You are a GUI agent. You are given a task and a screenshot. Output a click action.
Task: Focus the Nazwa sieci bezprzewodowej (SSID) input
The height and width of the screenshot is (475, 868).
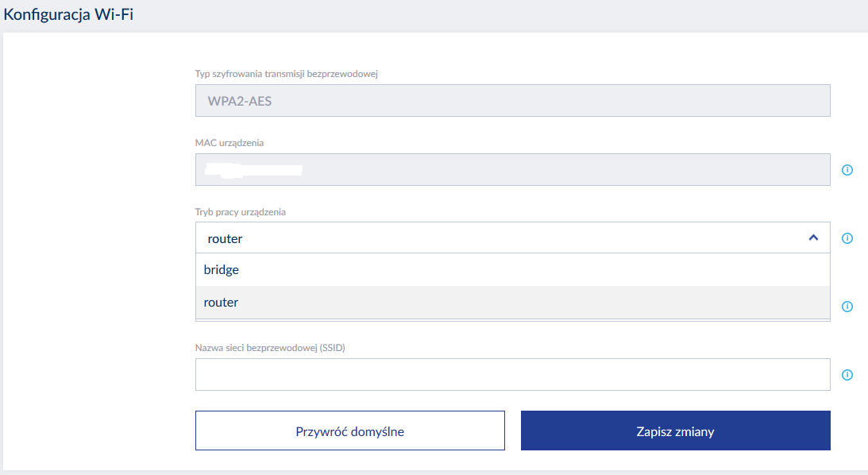512,375
